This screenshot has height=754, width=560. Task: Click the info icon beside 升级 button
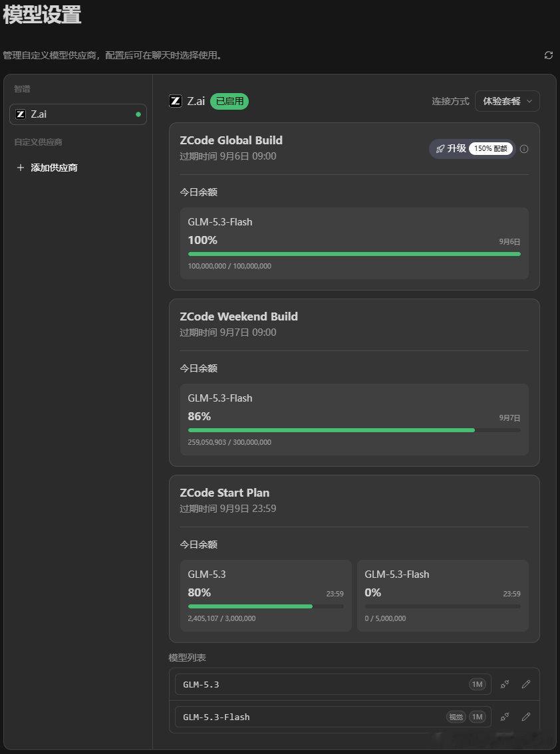click(x=524, y=149)
